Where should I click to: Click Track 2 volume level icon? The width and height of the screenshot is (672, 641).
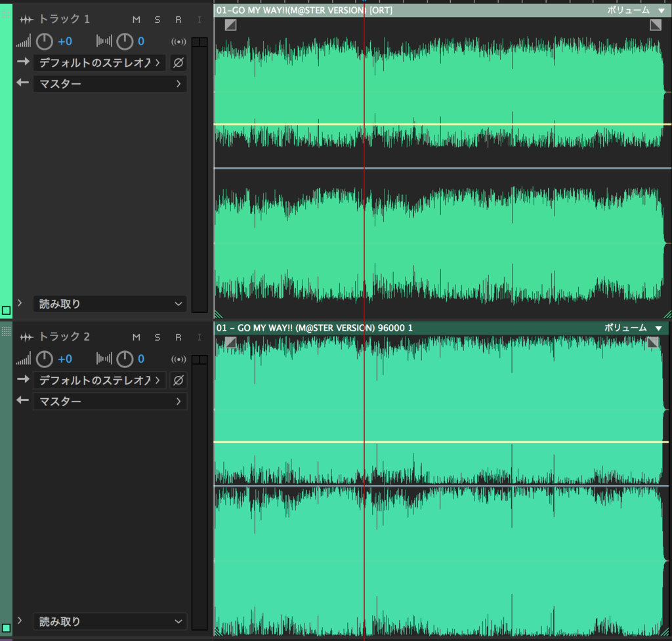coord(24,359)
